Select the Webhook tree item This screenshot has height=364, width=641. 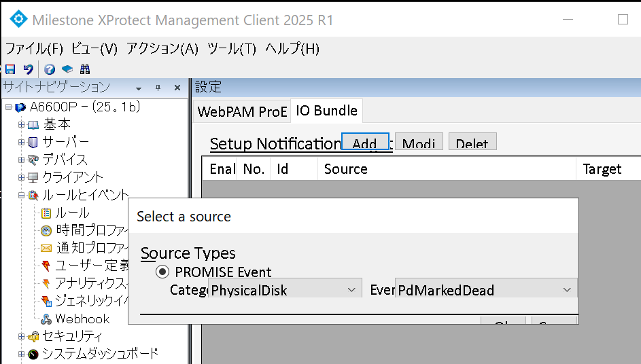click(82, 318)
